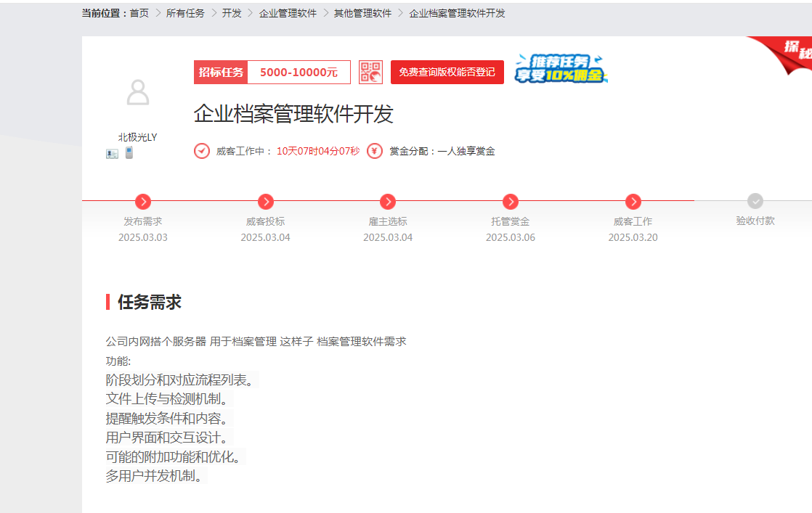Click the QR code icon
This screenshot has width=812, height=513.
(x=370, y=73)
